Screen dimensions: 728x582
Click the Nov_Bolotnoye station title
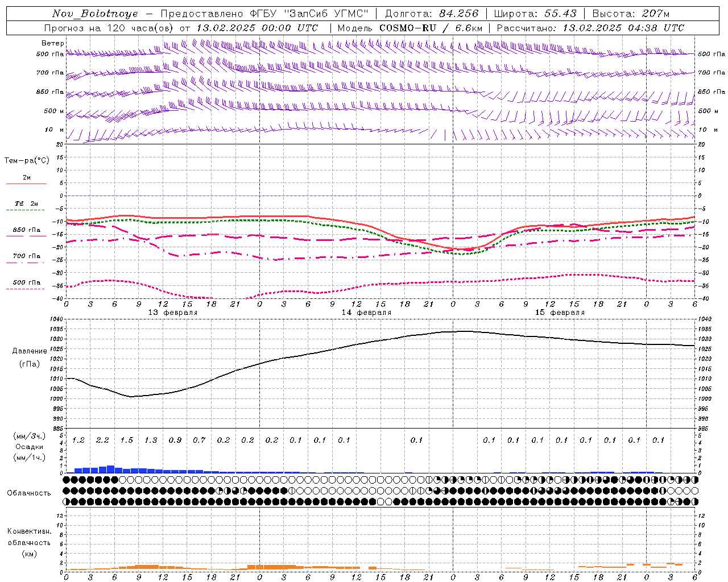(x=95, y=14)
